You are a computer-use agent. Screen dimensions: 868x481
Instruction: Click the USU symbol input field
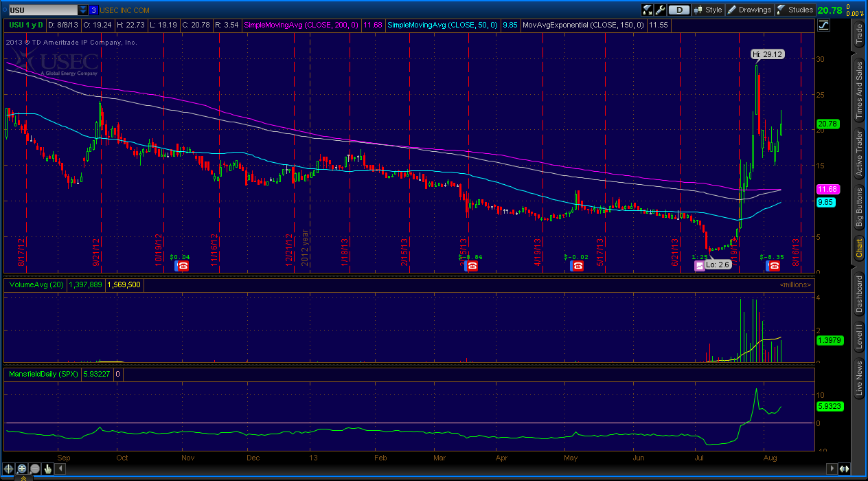tap(40, 10)
